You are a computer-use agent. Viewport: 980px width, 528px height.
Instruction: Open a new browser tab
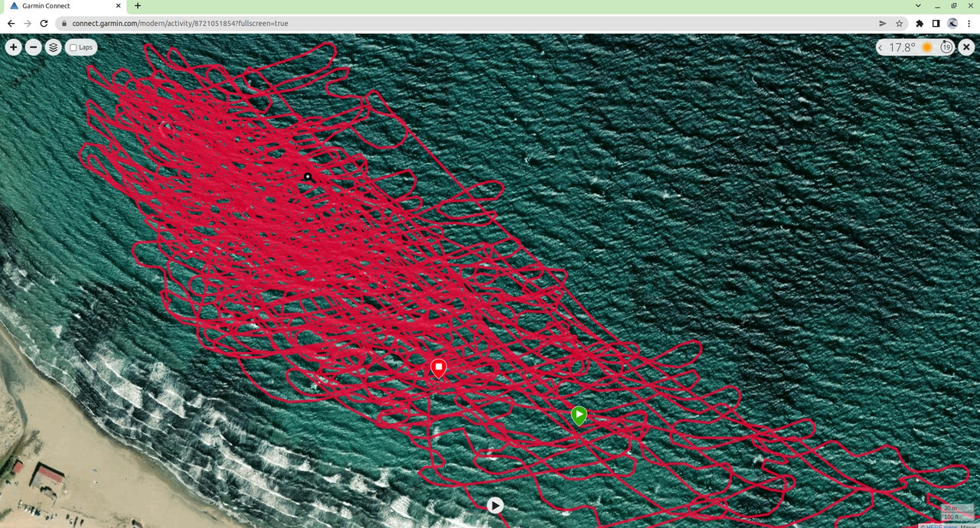tap(137, 5)
